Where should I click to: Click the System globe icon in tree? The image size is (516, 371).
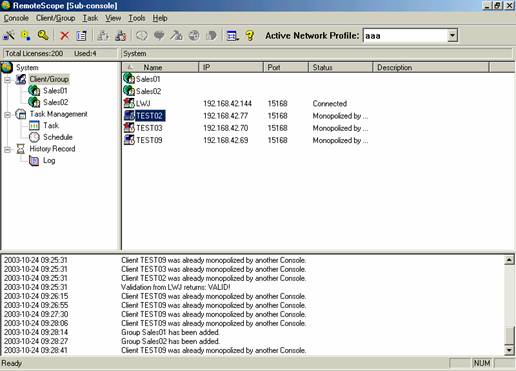click(x=7, y=67)
